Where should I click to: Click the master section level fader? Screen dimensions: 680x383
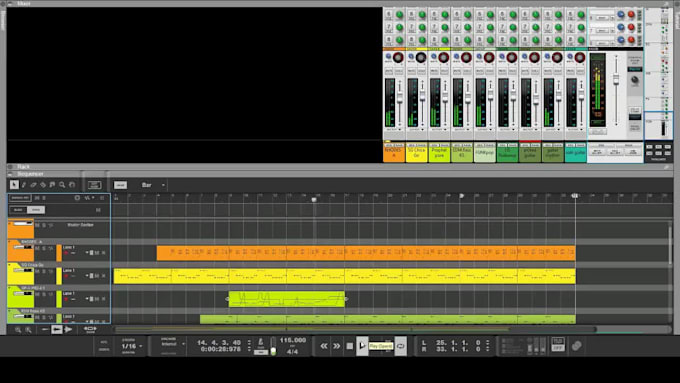pyautogui.click(x=616, y=80)
